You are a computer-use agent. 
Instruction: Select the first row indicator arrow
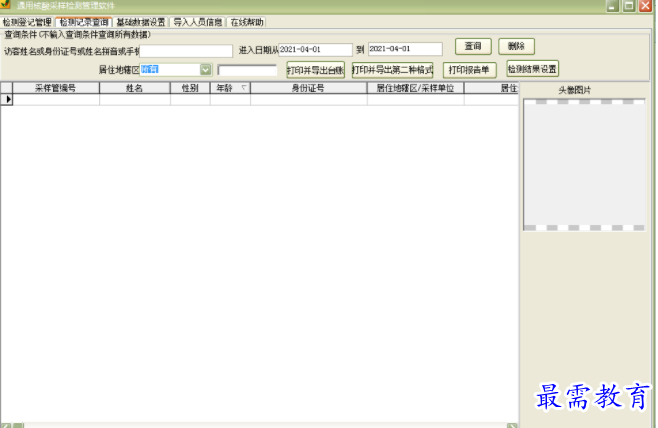[7, 99]
